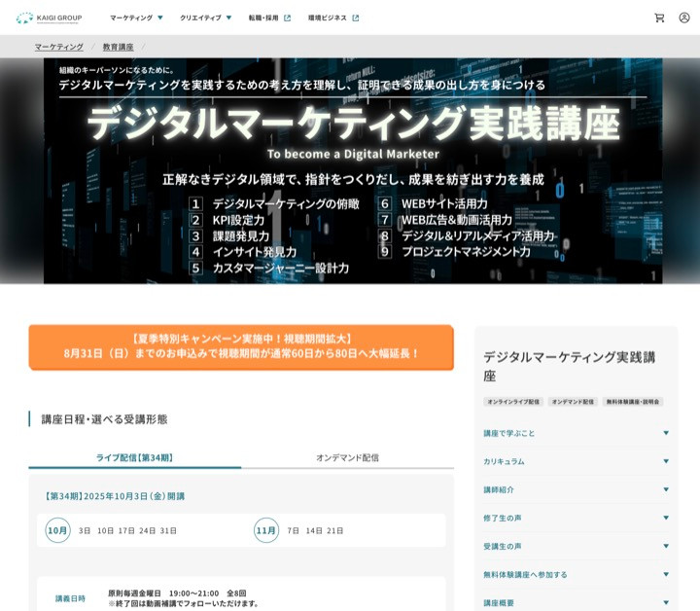Open カリキュラム sidebar link
Viewport: 700px width, 611px height.
pos(504,461)
